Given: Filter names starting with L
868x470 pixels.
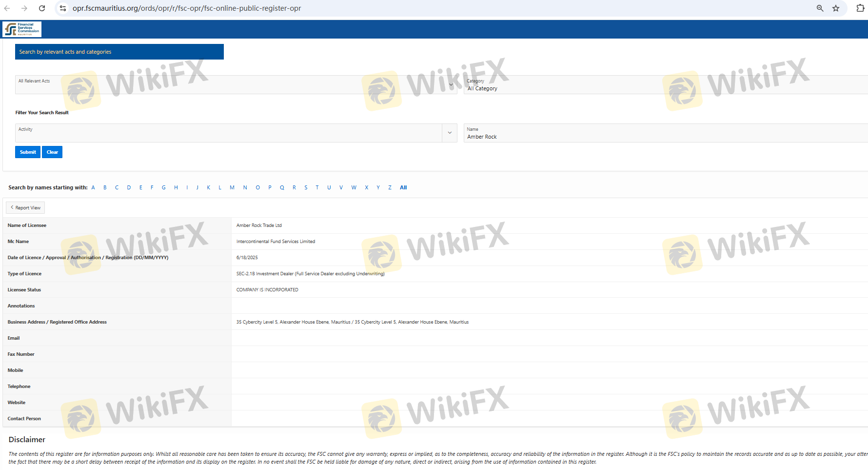Looking at the screenshot, I should coord(220,187).
